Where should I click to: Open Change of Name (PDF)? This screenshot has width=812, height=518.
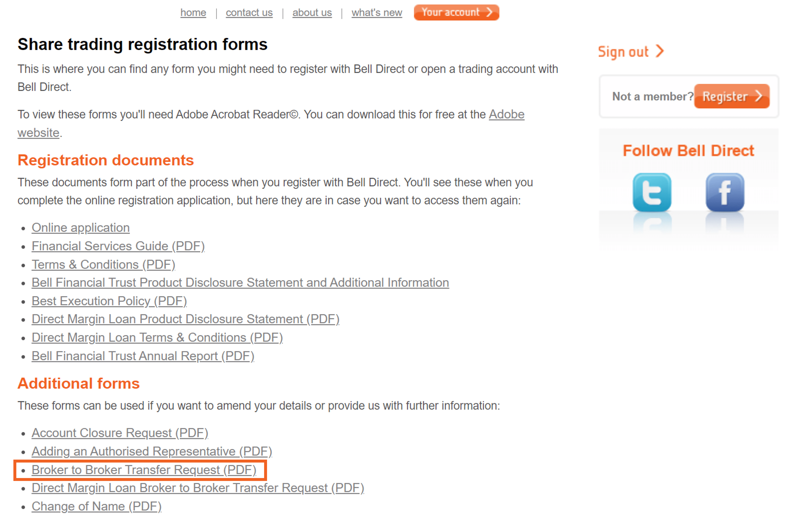click(97, 506)
